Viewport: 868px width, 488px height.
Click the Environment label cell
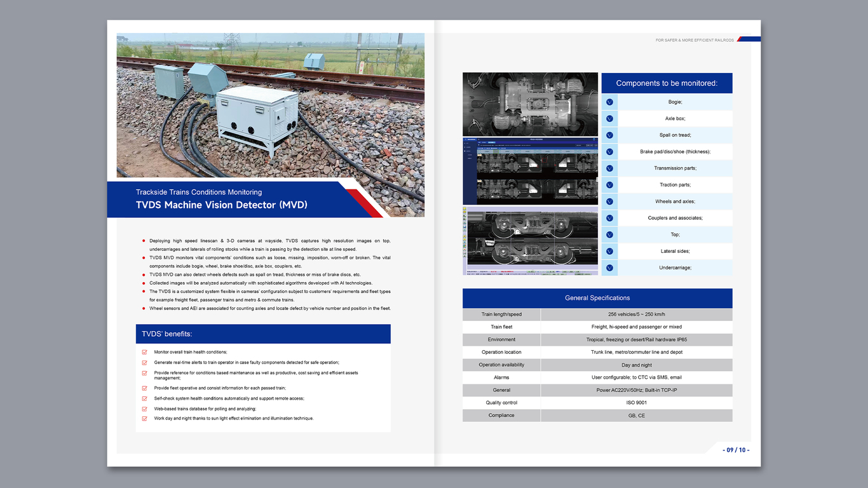coord(501,340)
